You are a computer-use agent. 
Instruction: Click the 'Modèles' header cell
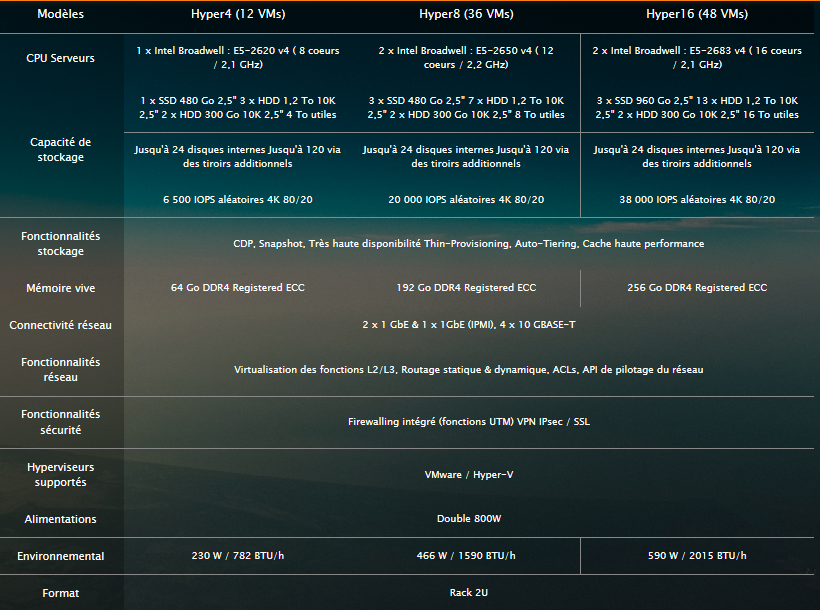click(61, 14)
